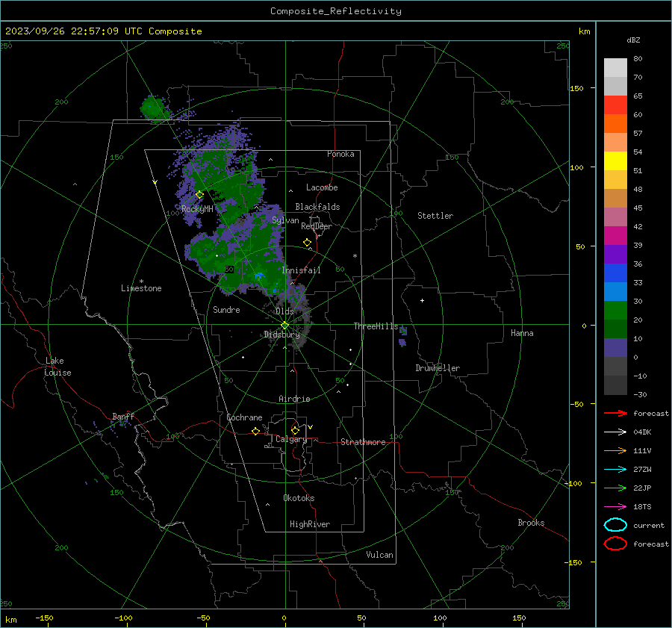Click the Hanna town label

click(x=522, y=333)
